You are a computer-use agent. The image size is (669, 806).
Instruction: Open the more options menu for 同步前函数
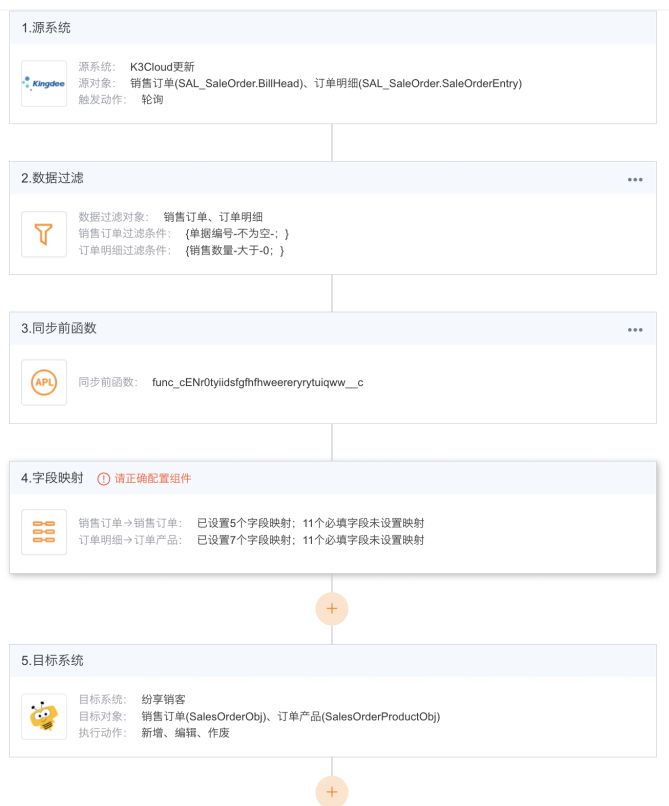tap(635, 329)
